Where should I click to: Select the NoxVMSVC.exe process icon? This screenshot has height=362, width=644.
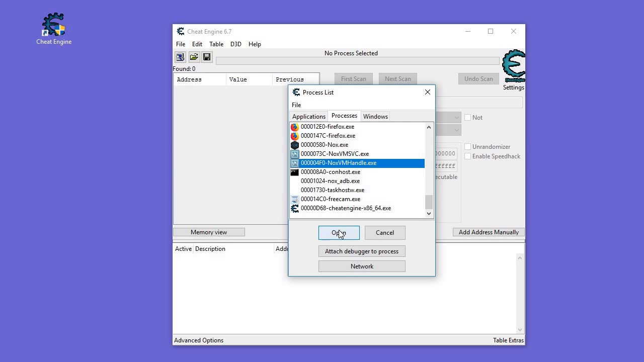click(295, 154)
